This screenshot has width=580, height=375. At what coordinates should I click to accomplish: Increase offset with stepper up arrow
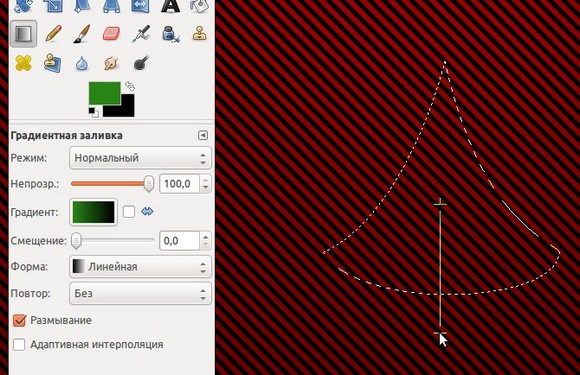[x=205, y=236]
